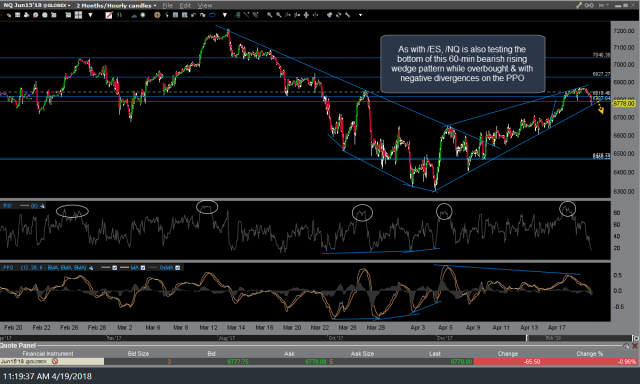The height and width of the screenshot is (384, 640).
Task: Click the scrollbar right arrow below chart
Action: 635,338
